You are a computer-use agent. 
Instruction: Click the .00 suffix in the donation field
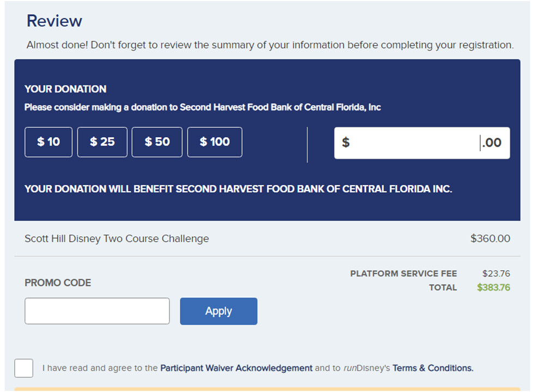(492, 143)
